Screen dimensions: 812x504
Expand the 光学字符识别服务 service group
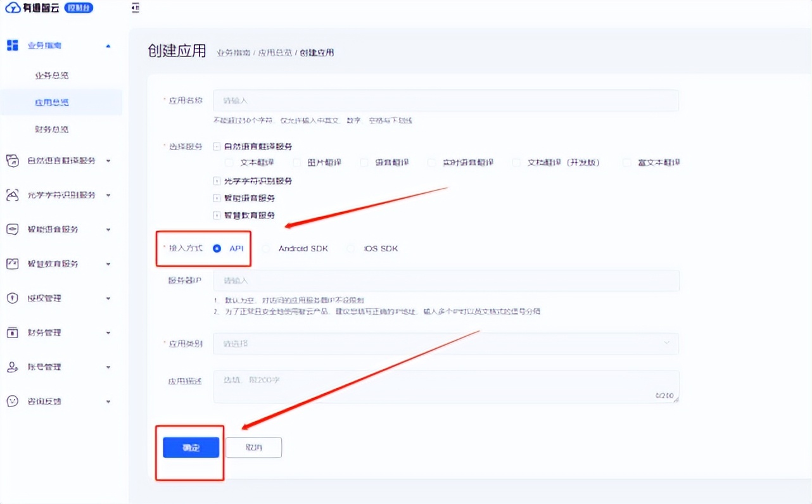click(215, 180)
